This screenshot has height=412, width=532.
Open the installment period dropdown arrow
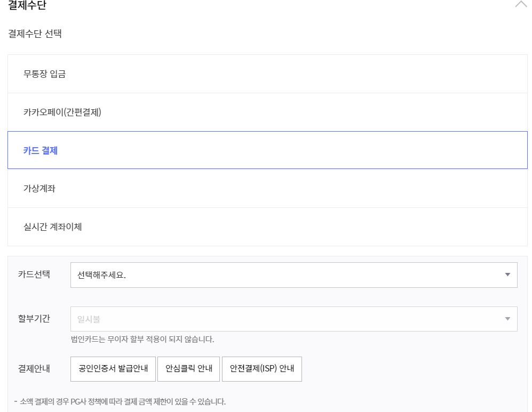[507, 319]
